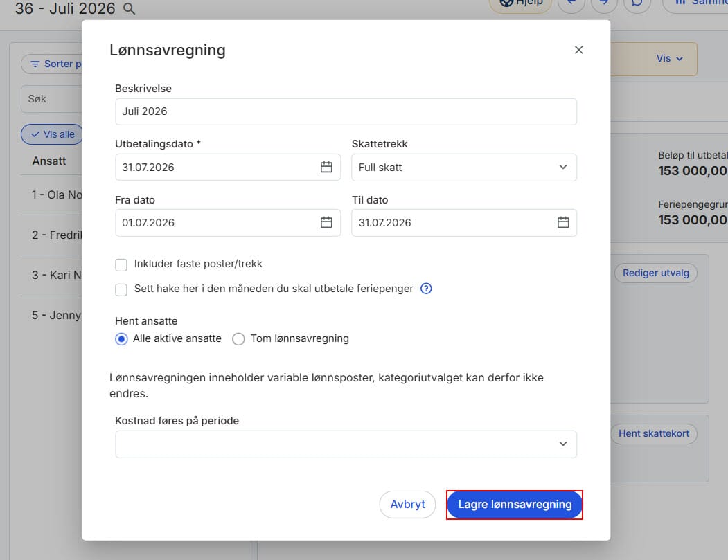728x560 pixels.
Task: Open calendar picker for Fra dato
Action: pos(326,223)
